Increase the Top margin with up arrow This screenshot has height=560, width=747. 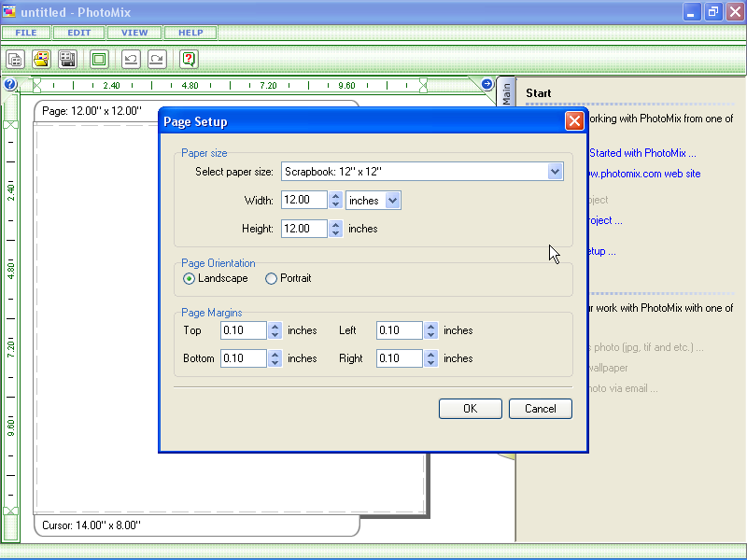(x=275, y=326)
